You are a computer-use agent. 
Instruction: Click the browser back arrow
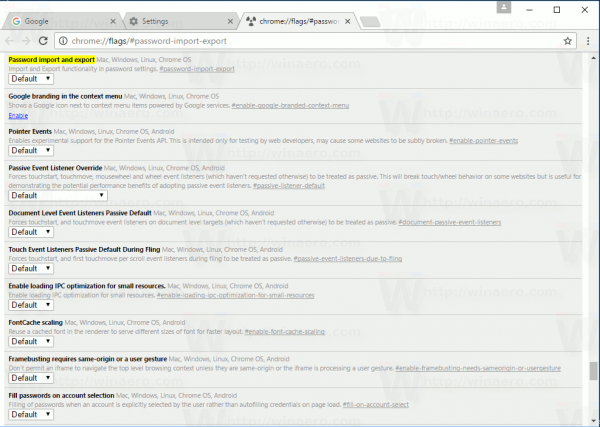(10, 41)
